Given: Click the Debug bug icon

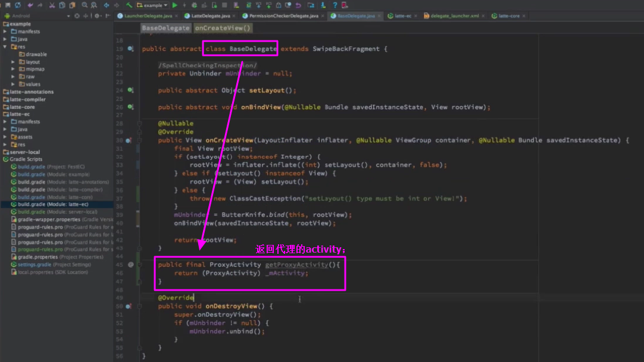Looking at the screenshot, I should (194, 5).
